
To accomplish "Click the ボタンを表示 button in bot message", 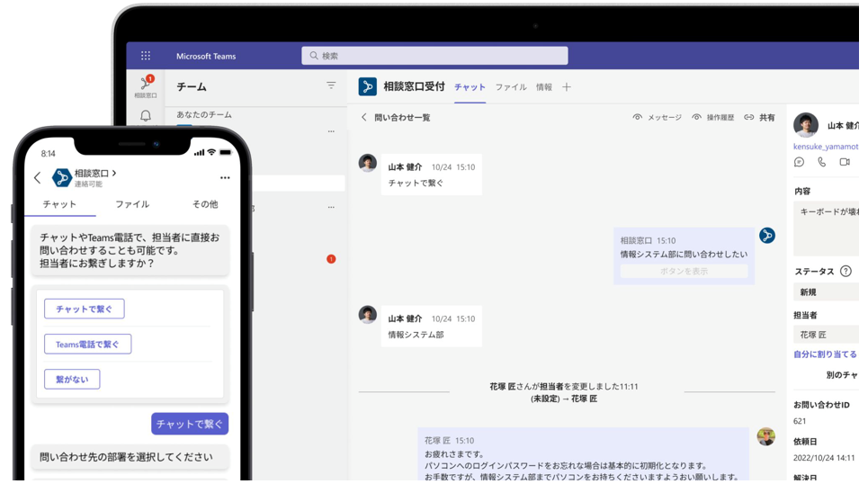I will [x=685, y=271].
